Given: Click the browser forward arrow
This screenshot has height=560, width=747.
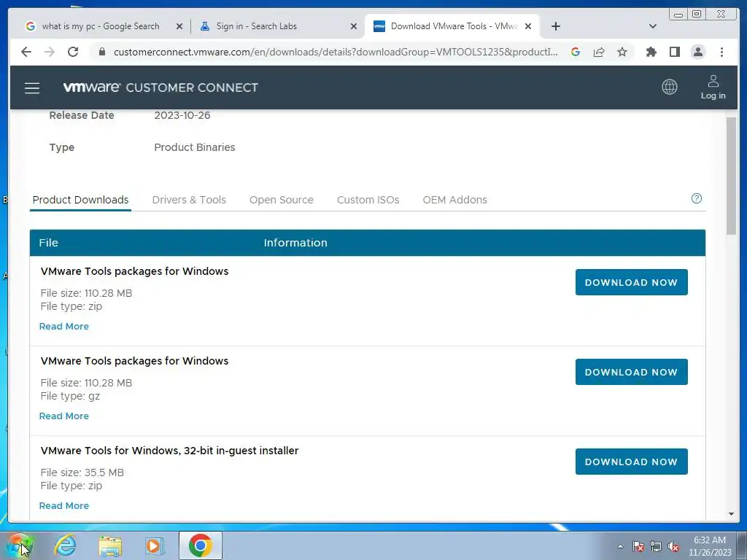Looking at the screenshot, I should click(49, 52).
